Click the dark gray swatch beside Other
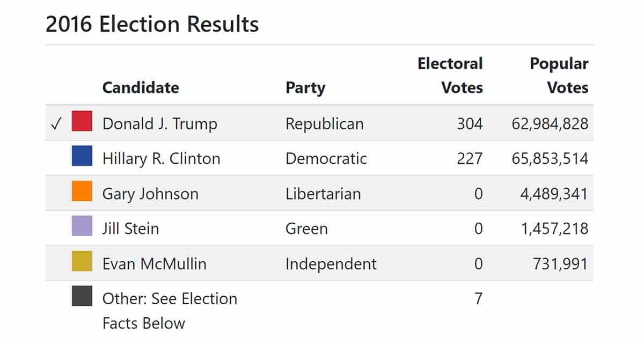This screenshot has height=337, width=644. 82,296
